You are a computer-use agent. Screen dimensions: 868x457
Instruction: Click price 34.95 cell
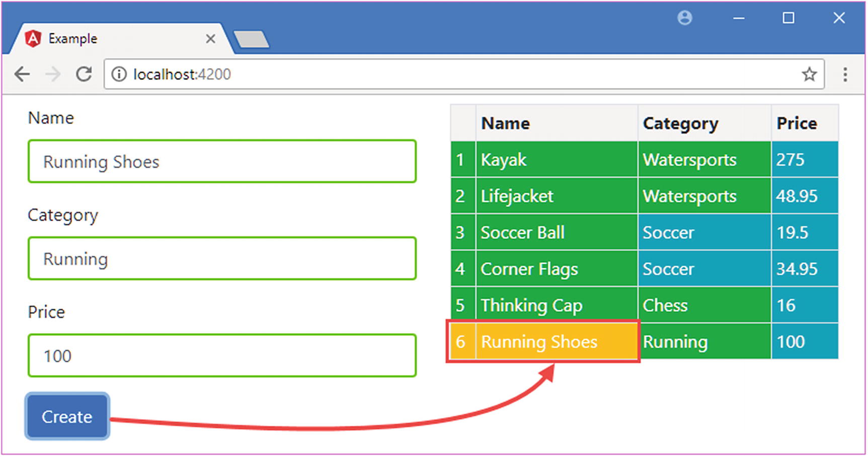[805, 269]
